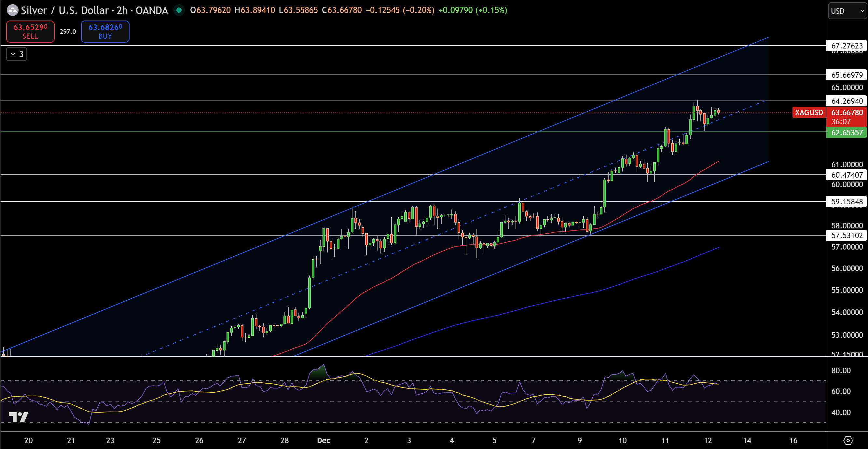This screenshot has height=449, width=868.
Task: Click the green 62.65357 price label
Action: [x=846, y=133]
